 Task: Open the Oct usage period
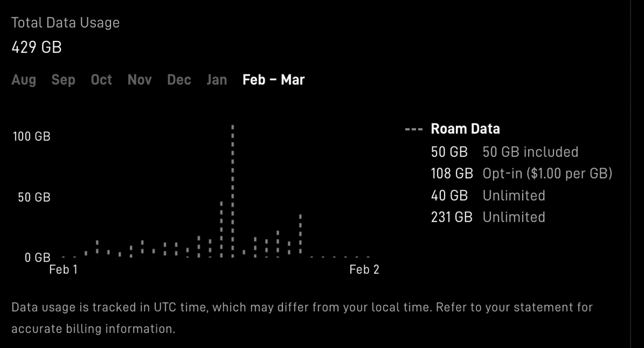pyautogui.click(x=101, y=80)
